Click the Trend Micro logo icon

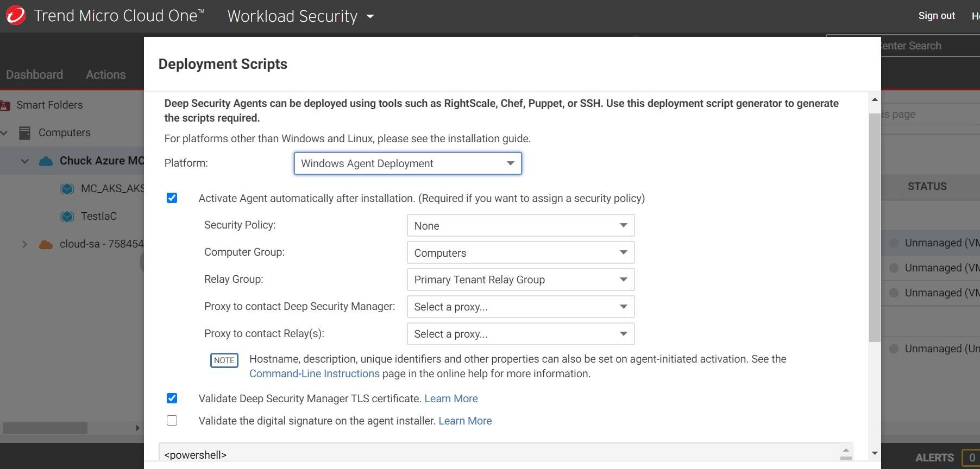click(x=16, y=16)
